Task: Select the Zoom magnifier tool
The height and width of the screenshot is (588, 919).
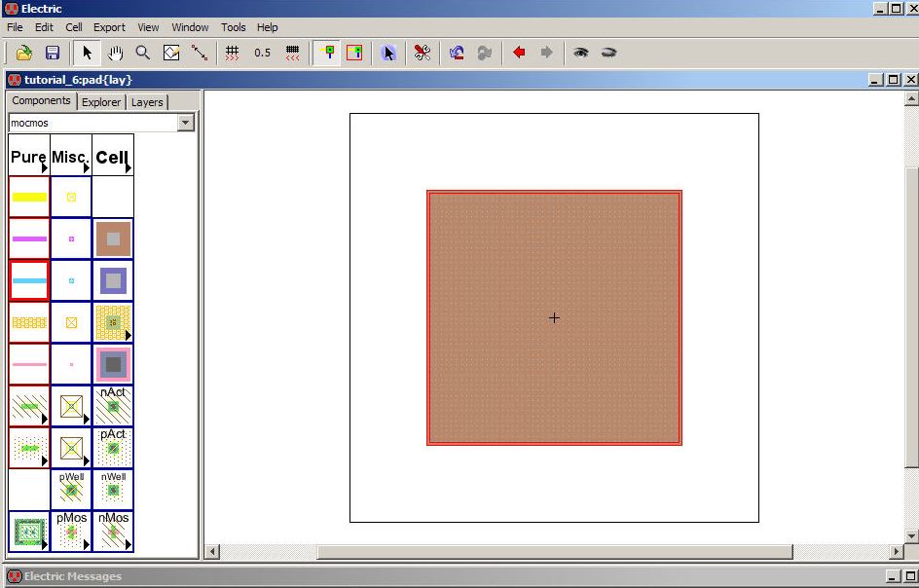Action: [x=143, y=53]
